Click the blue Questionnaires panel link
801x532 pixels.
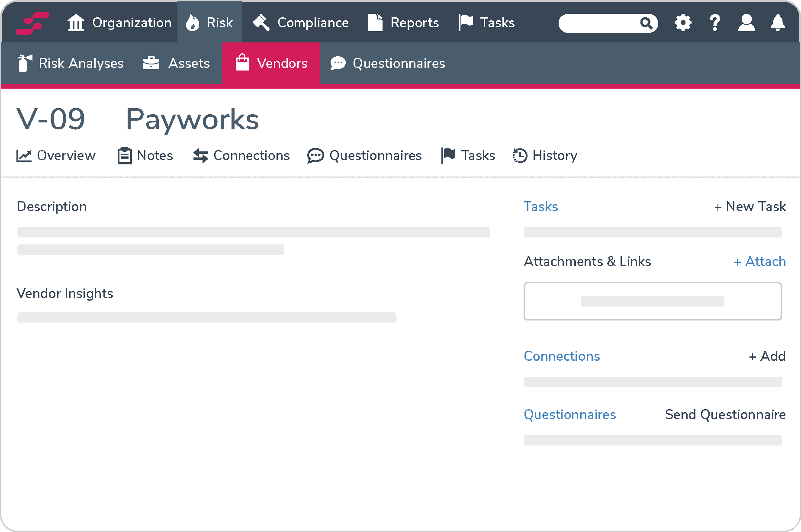tap(569, 414)
